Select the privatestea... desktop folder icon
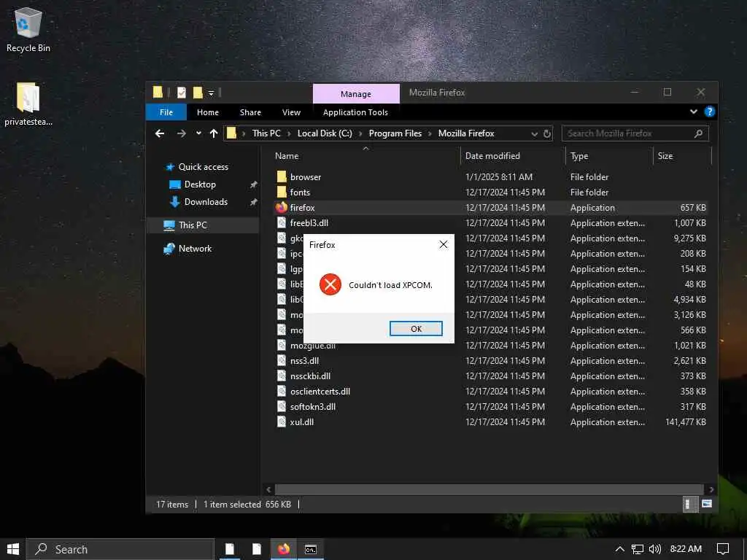Viewport: 747px width, 560px height. click(x=28, y=104)
